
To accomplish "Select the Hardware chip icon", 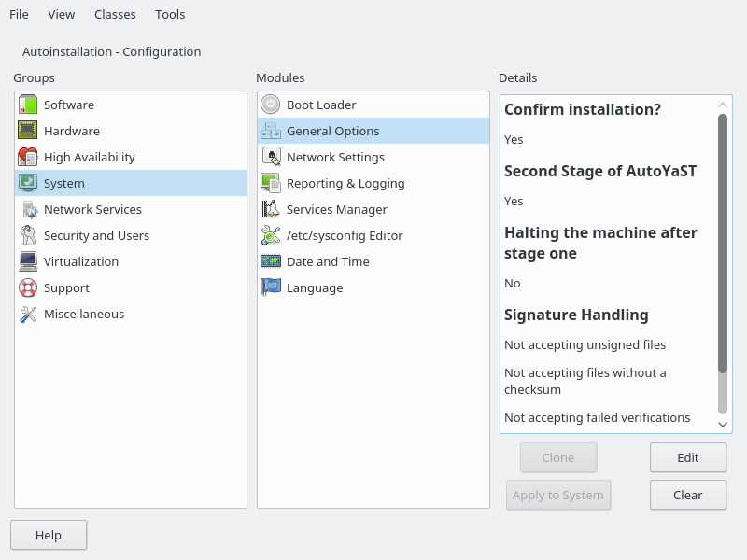I will click(x=28, y=131).
